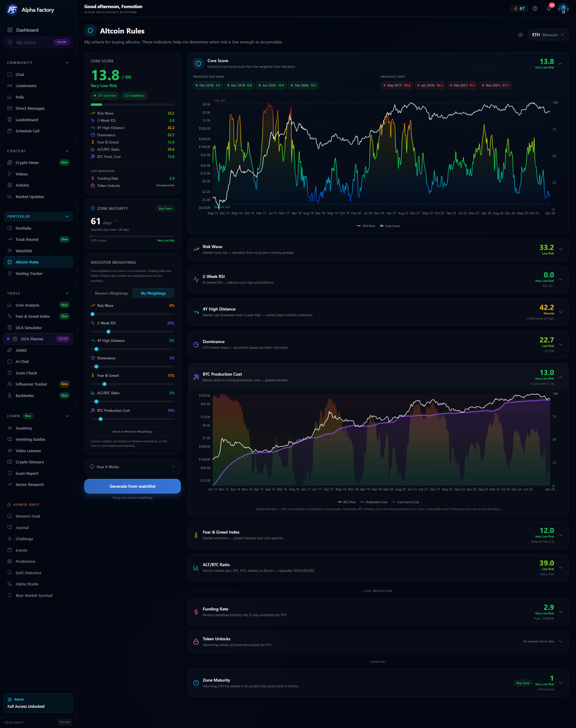Toggle the Core Score legend in chart
The height and width of the screenshot is (728, 576).
coord(390,226)
